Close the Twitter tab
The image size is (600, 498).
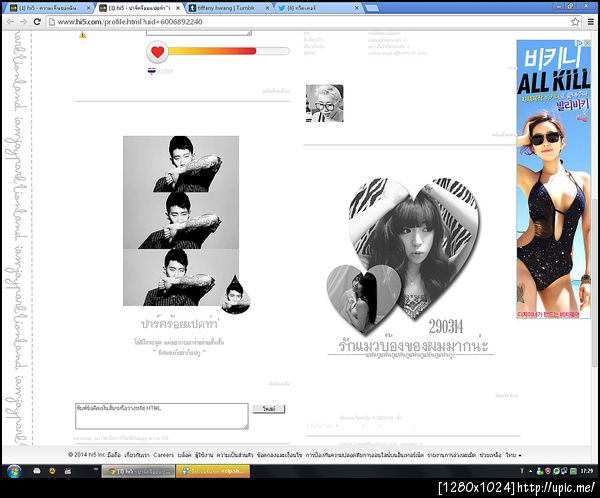[x=357, y=8]
